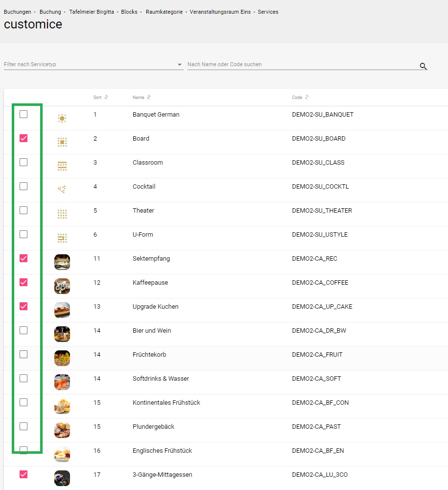Viewport: 448px width, 490px height.
Task: Click the Früchtekorb name cell
Action: (149, 355)
